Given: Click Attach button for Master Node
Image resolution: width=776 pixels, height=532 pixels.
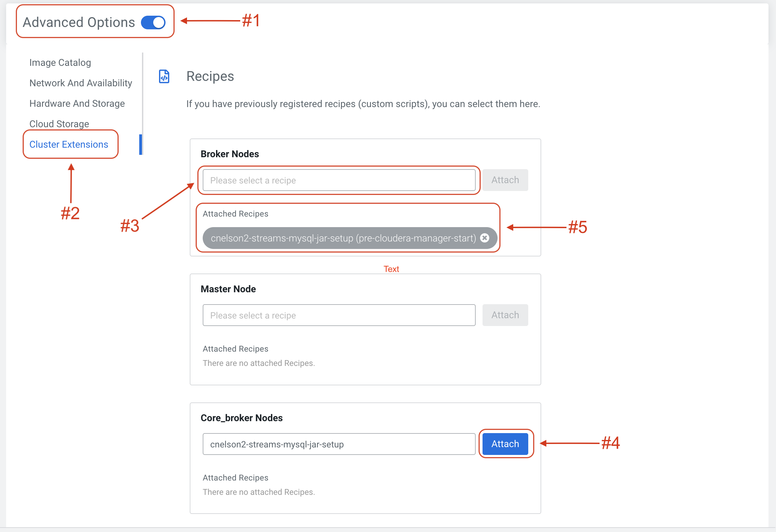Looking at the screenshot, I should [505, 315].
